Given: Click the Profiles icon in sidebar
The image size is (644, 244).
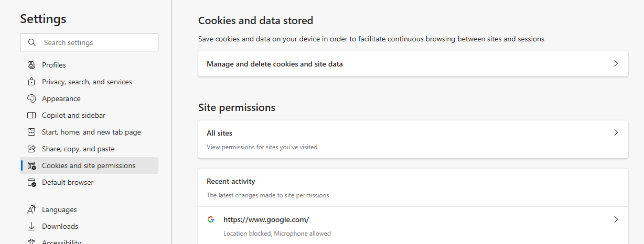Looking at the screenshot, I should click(x=31, y=65).
